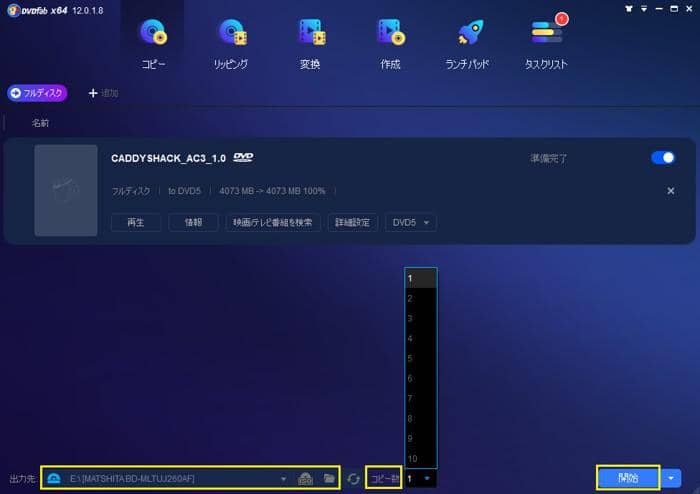
Task: Remove the CADDYSHACK task with the X
Action: tap(671, 191)
